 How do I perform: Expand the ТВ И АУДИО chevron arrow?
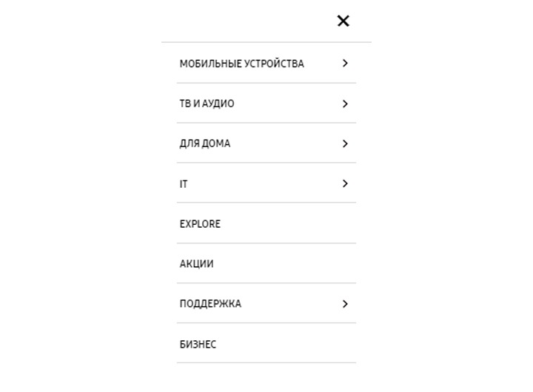tap(345, 104)
